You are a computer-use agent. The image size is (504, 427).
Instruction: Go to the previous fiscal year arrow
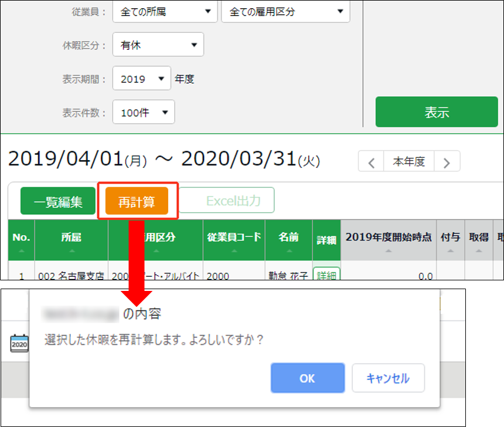point(371,162)
